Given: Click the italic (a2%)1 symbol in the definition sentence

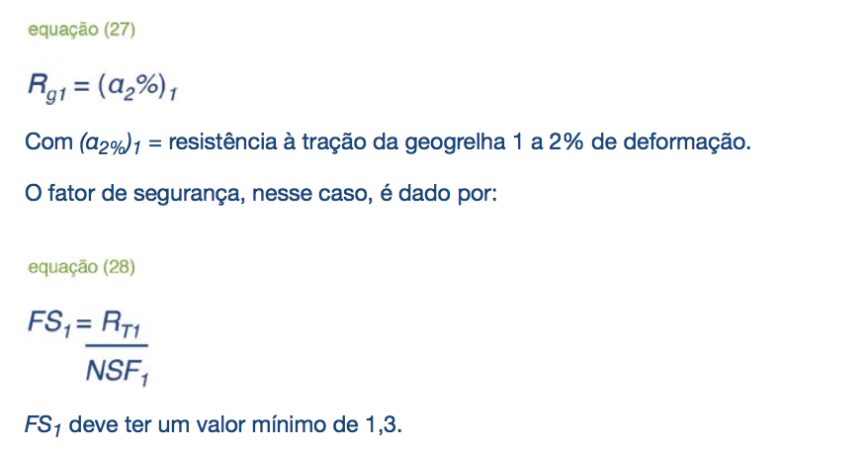Looking at the screenshot, I should [111, 144].
